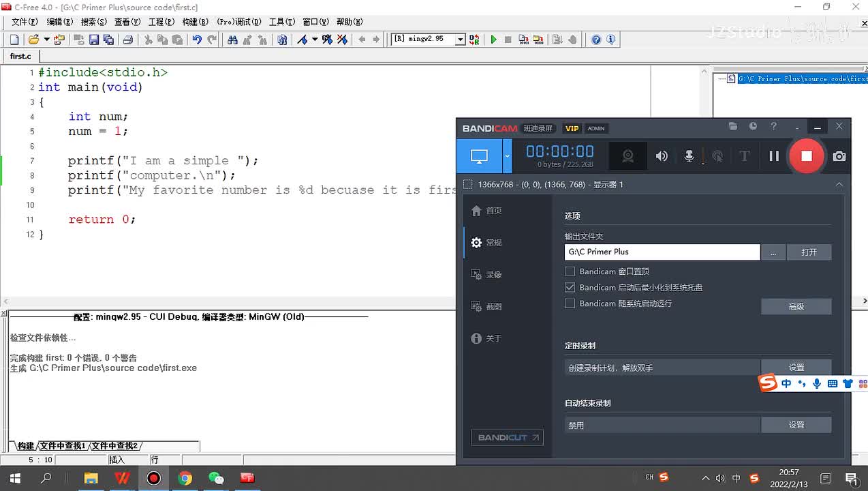Click the green Run triangle icon
This screenshot has height=491, width=868.
point(494,40)
